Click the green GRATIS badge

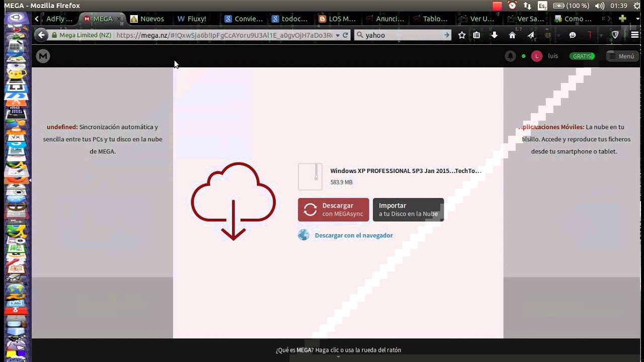coord(582,56)
